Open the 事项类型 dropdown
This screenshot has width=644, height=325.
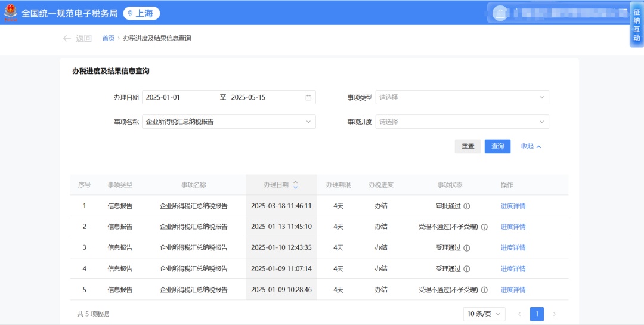(462, 97)
